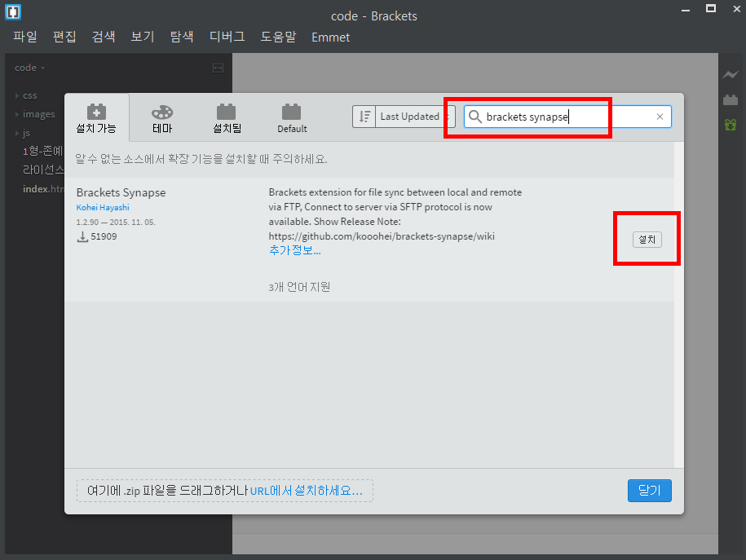Open the 편집 menu
746x560 pixels.
tap(64, 37)
